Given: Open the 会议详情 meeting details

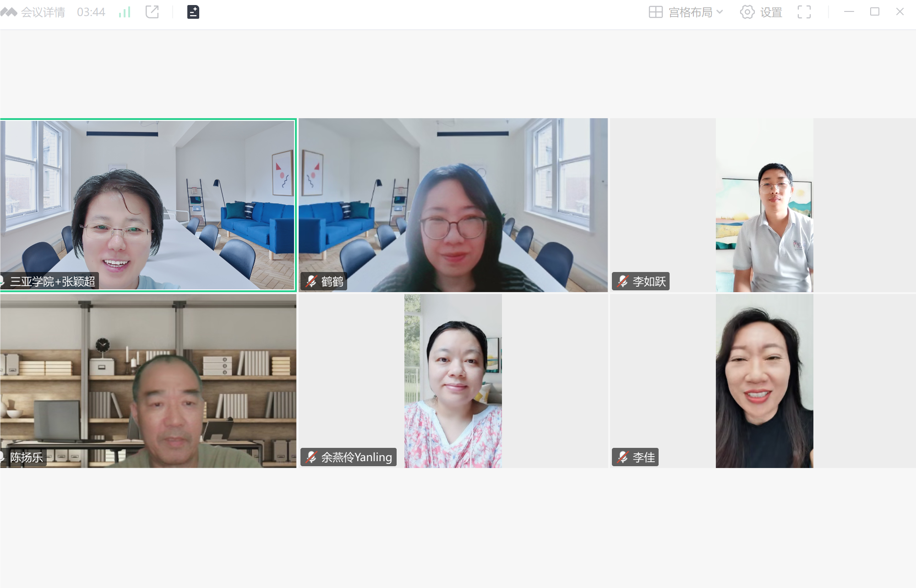Looking at the screenshot, I should [x=43, y=12].
